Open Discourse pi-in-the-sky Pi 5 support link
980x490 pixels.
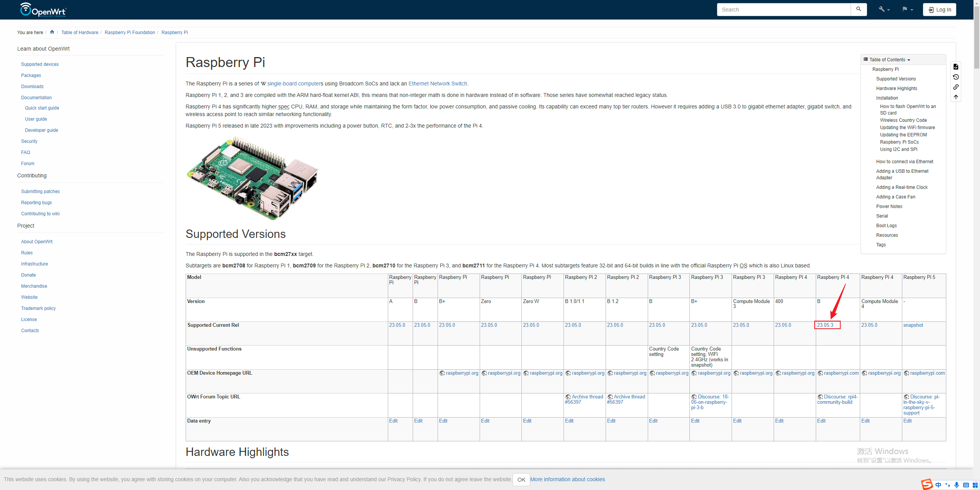coord(922,405)
